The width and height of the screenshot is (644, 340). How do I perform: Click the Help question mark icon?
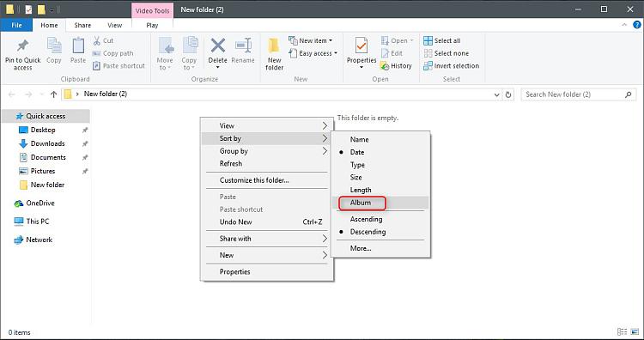637,25
